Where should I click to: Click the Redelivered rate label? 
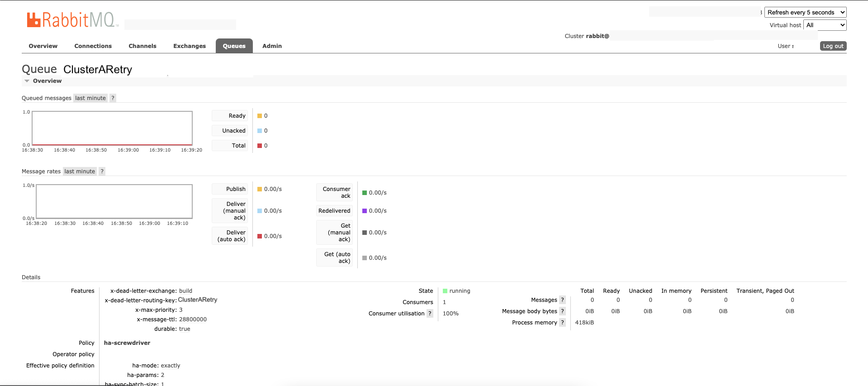[x=334, y=211]
